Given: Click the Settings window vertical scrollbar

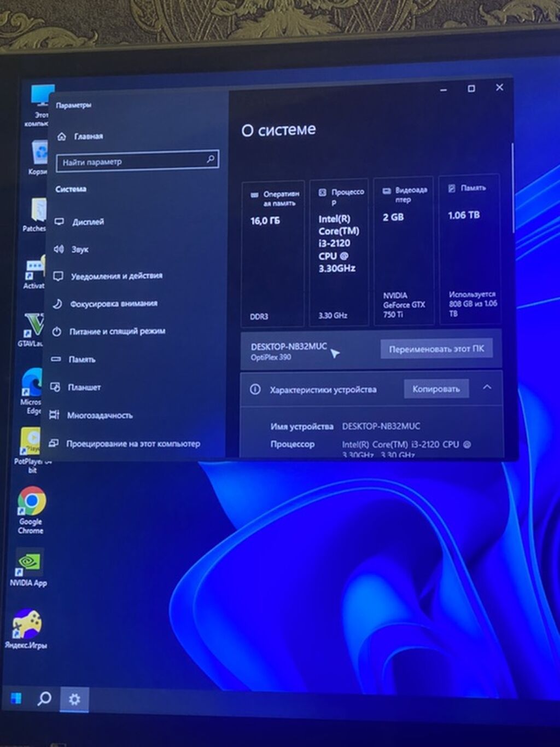Looking at the screenshot, I should pos(512,189).
